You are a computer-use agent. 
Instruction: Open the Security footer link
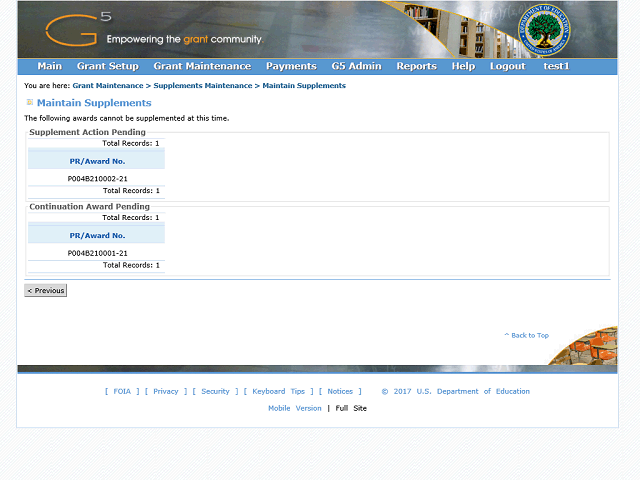(x=216, y=391)
